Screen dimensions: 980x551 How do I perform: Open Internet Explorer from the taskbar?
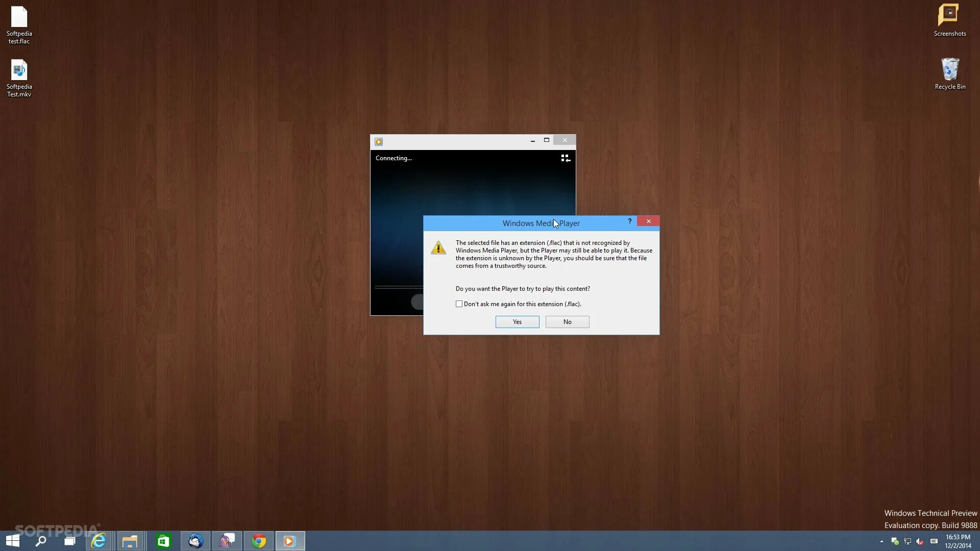[x=98, y=541]
